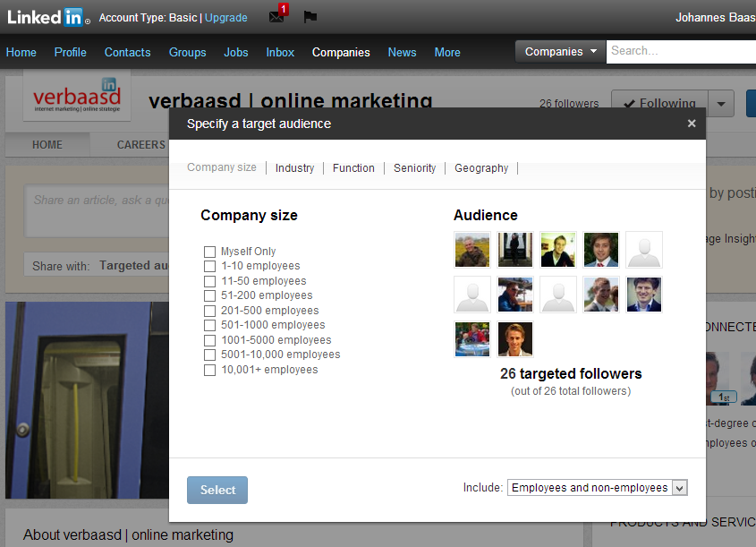Screen dimensions: 756x547
Task: Click the last audience photo in third row
Action: pos(515,339)
